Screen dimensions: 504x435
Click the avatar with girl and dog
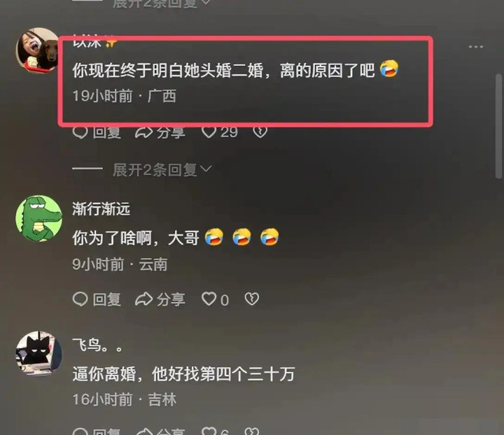click(36, 50)
